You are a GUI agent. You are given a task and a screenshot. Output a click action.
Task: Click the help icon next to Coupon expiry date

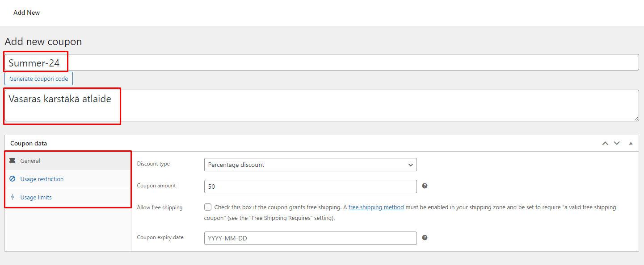tap(425, 238)
